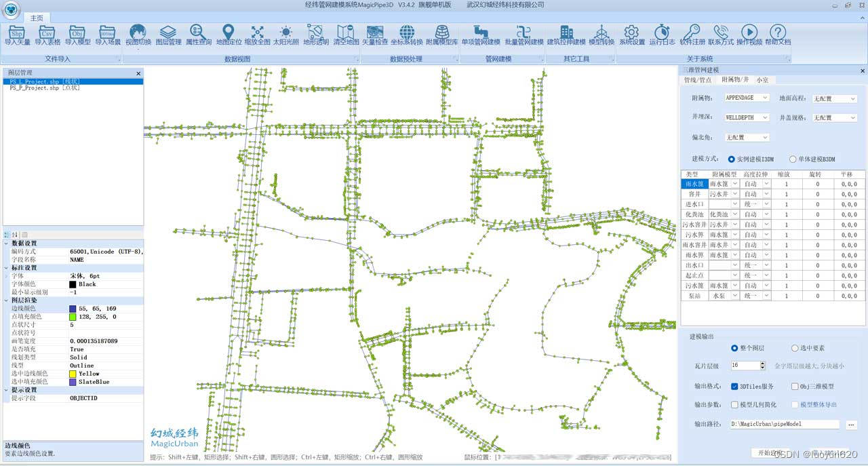Close the 图层管理 panel

138,73
